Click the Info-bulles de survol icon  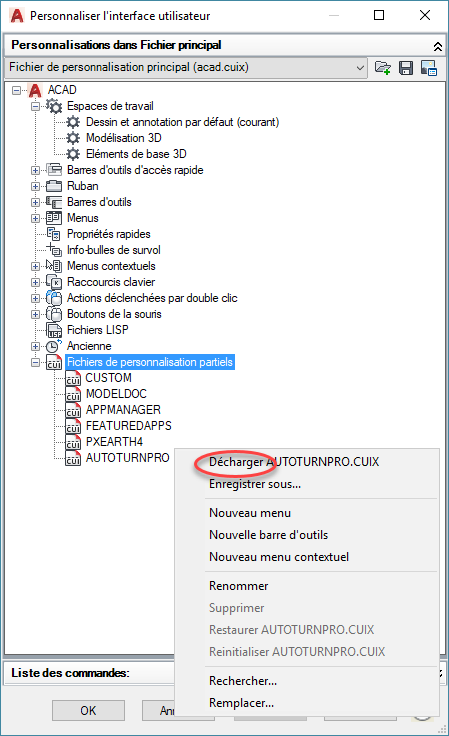pyautogui.click(x=54, y=250)
